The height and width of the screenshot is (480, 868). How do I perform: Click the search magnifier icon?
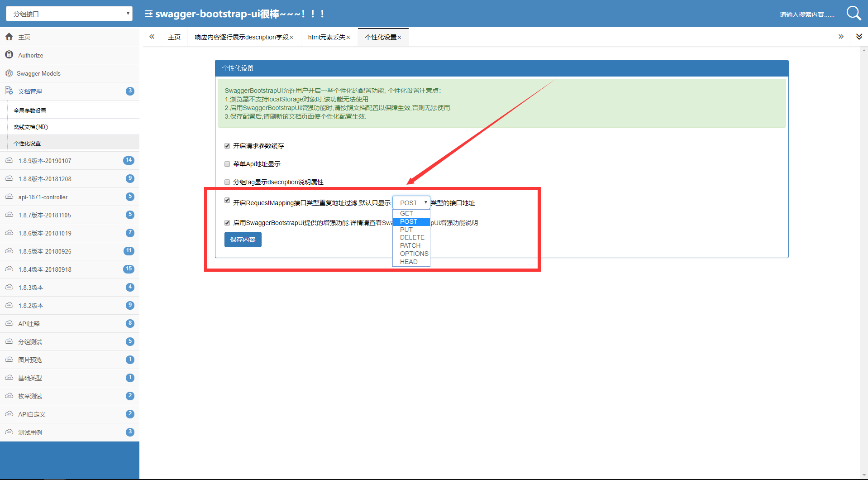[x=854, y=13]
